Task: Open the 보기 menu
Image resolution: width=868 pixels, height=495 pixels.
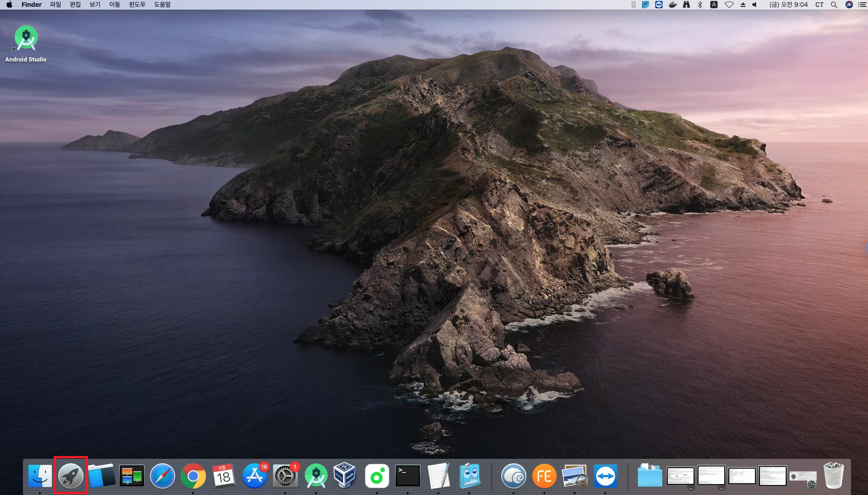Action: (95, 5)
